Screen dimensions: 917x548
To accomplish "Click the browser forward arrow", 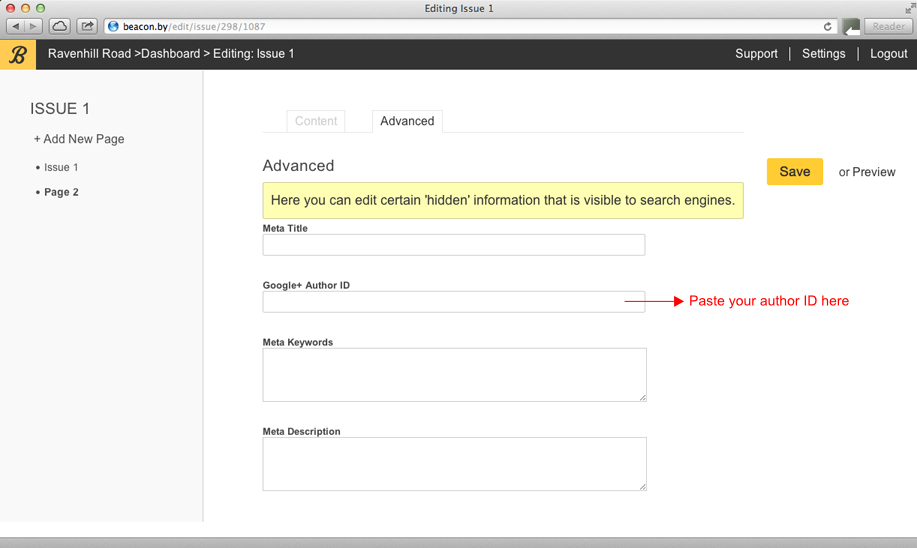I will (x=33, y=26).
